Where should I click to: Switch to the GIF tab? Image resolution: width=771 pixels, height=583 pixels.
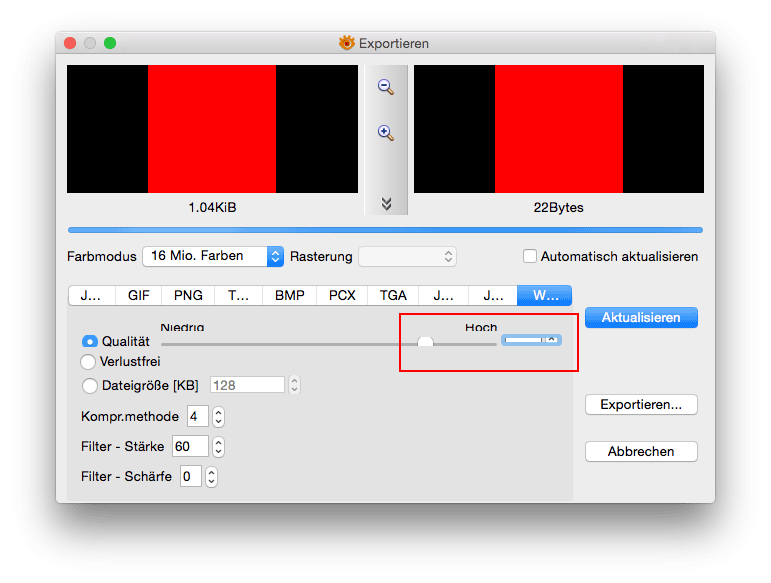[139, 295]
